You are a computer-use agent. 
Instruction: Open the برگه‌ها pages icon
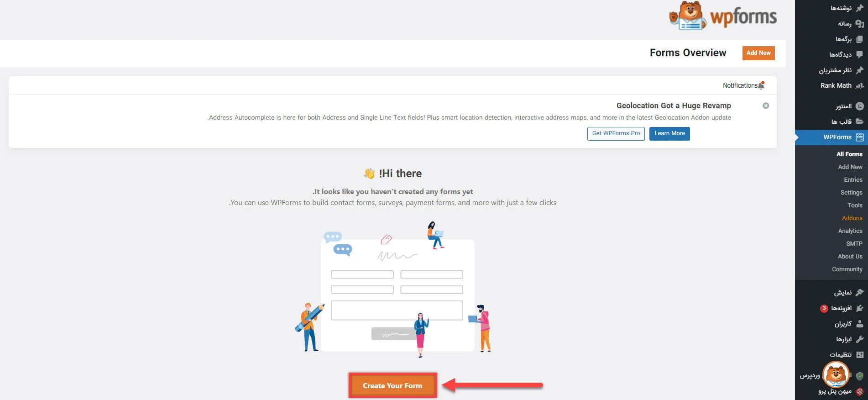[860, 39]
